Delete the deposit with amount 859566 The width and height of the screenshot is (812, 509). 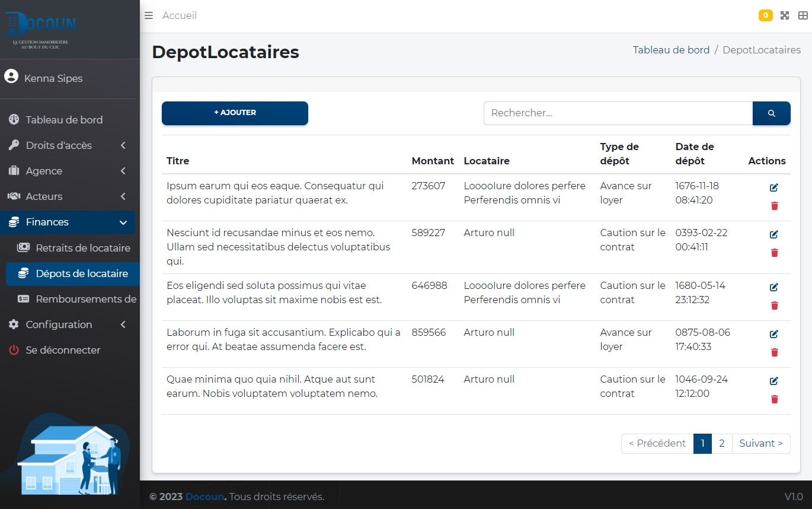(x=774, y=352)
